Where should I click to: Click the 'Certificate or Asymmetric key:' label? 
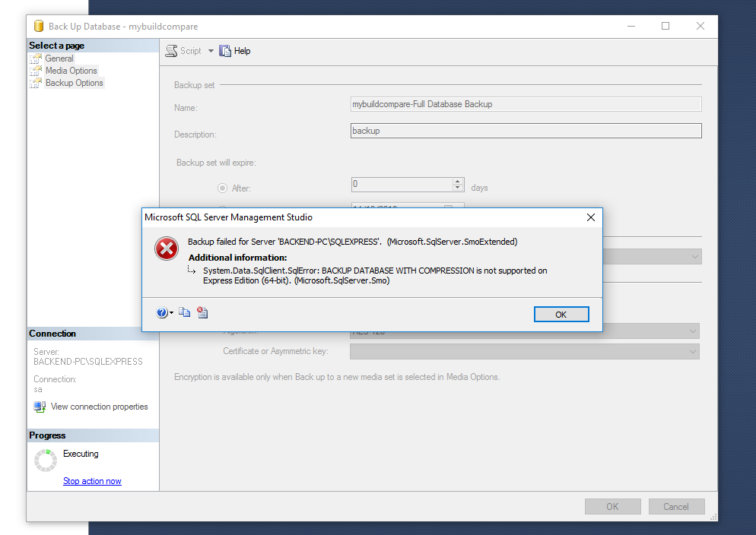[275, 351]
